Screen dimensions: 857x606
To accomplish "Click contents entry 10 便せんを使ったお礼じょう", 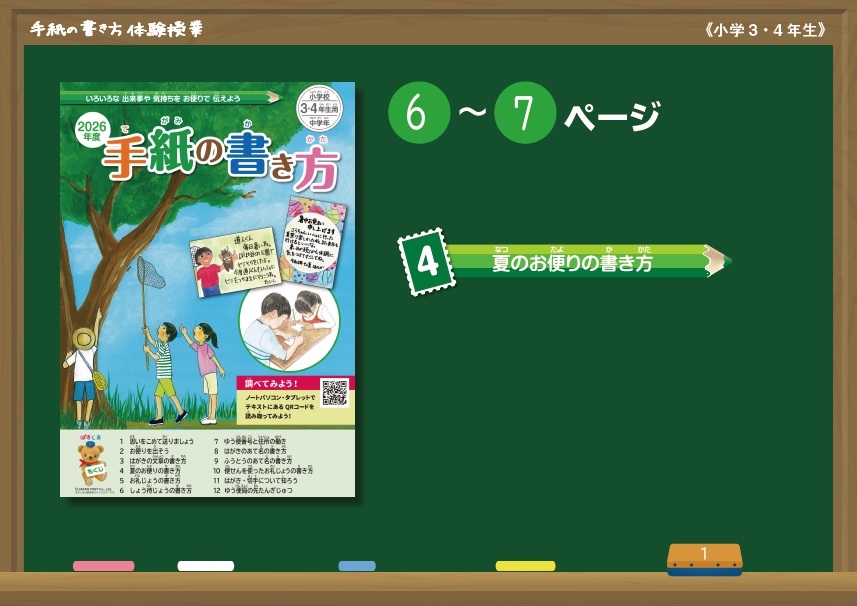I will 263,470.
